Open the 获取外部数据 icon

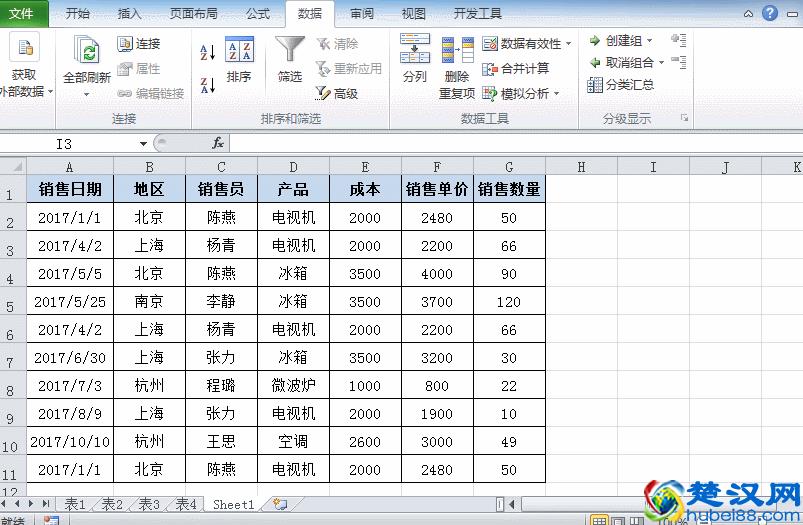tap(24, 47)
